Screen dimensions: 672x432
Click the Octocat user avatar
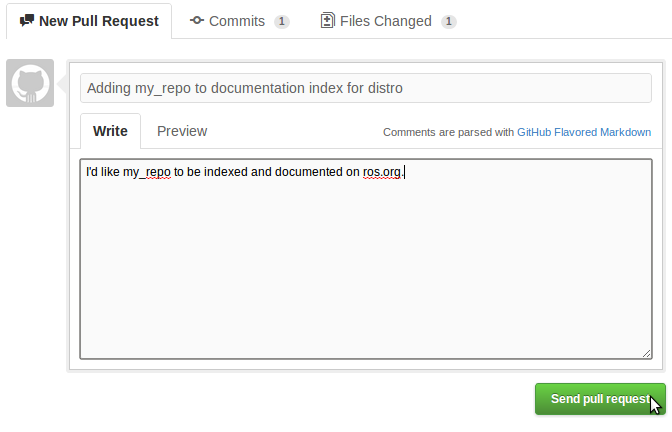pyautogui.click(x=30, y=83)
